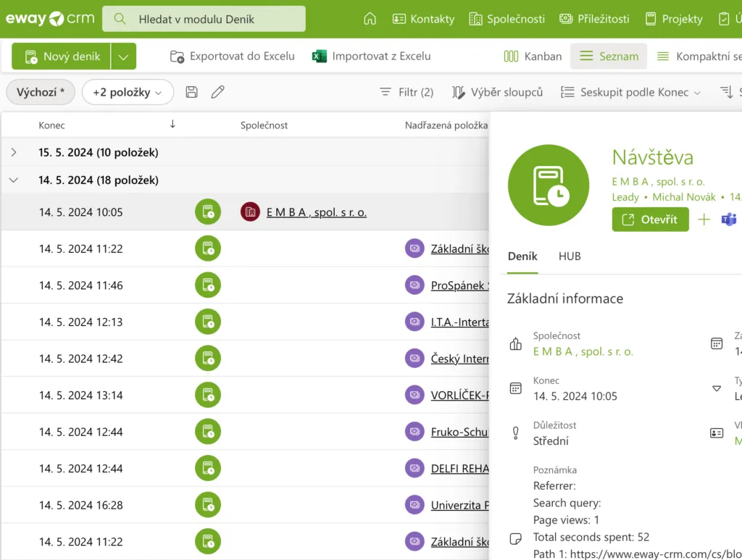This screenshot has width=742, height=560.
Task: Click the exclamation icon beside Důležitost
Action: tap(515, 432)
